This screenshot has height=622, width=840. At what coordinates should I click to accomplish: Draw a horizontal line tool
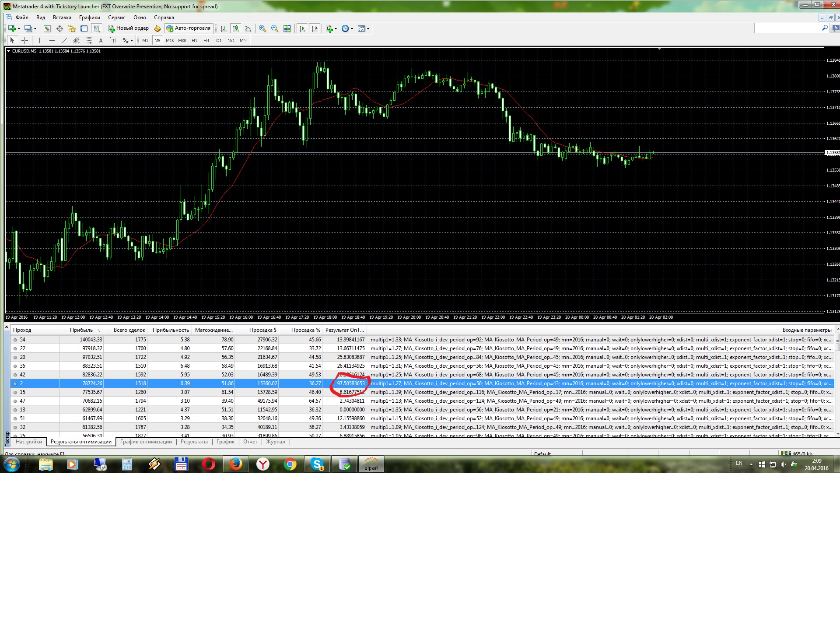52,40
